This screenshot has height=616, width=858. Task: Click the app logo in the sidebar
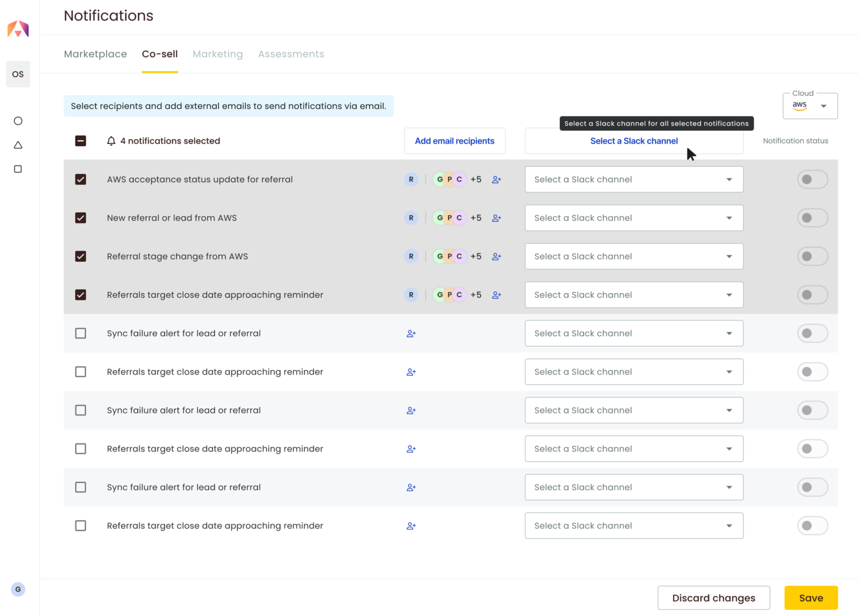coord(18,29)
